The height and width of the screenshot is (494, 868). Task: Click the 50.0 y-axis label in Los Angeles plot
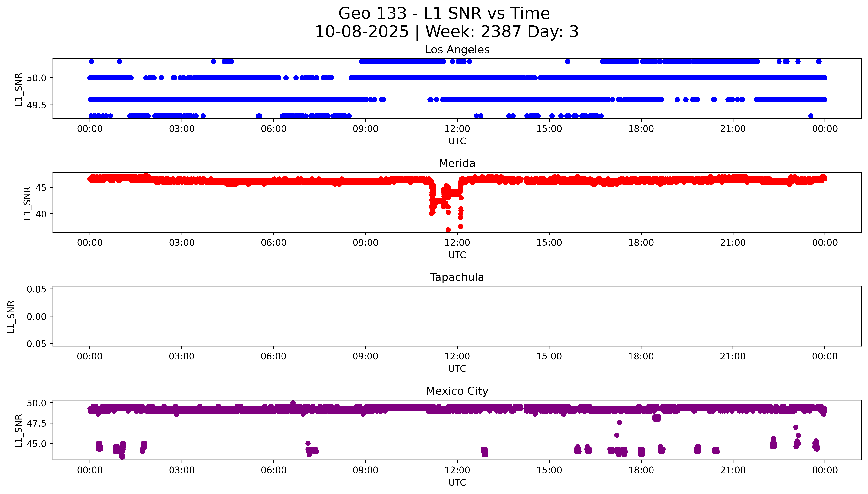(36, 78)
